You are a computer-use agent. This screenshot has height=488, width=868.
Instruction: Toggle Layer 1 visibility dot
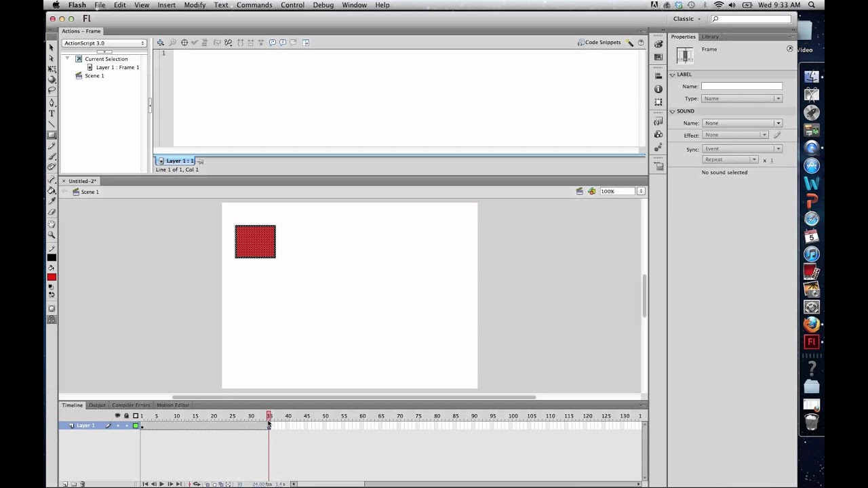click(x=117, y=426)
